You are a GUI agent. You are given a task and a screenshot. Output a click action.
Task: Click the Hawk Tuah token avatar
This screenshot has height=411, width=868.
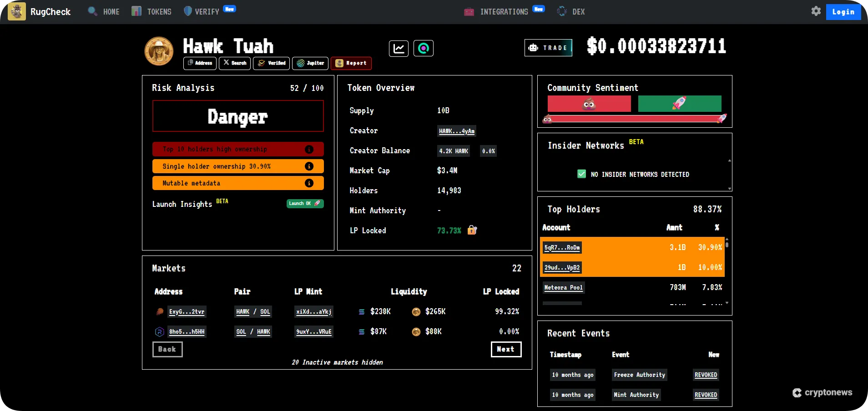click(159, 51)
